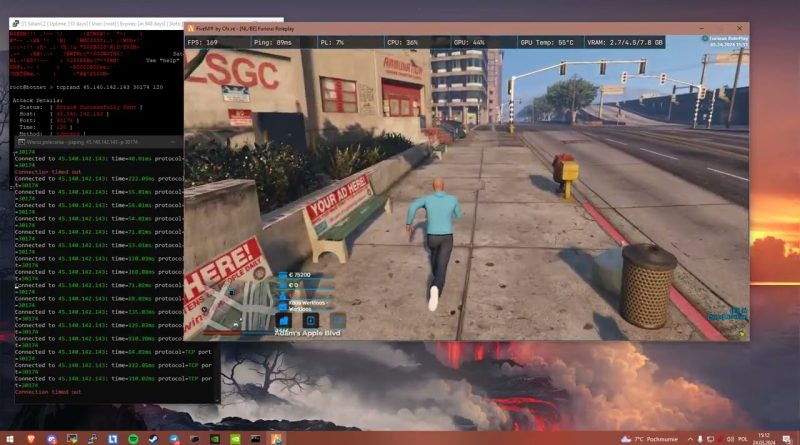Click the microphone icon in system tray
Screen dimensions: 800x445
700,439
